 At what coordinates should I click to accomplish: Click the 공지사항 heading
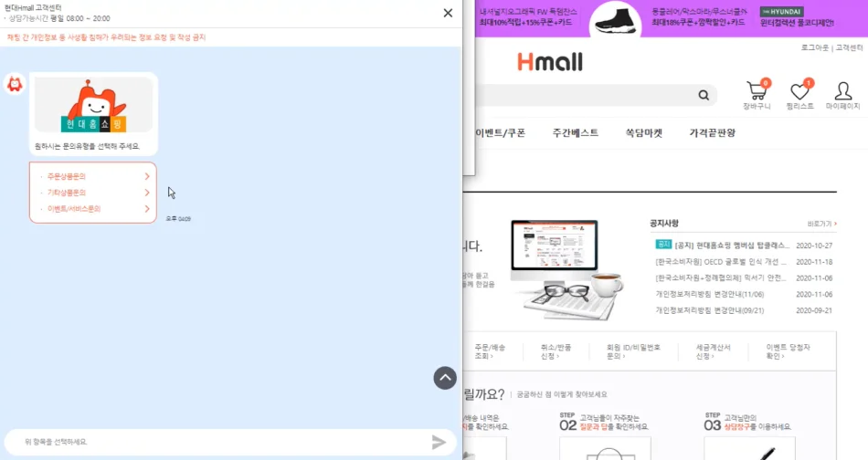[664, 224]
